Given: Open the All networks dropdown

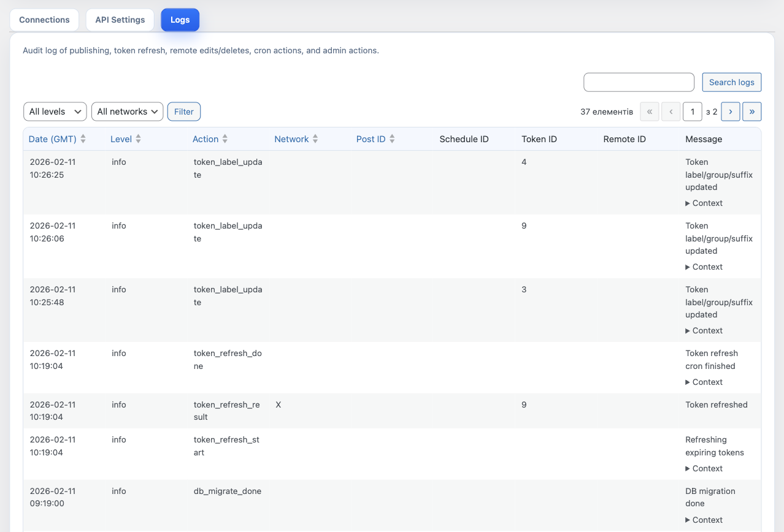Looking at the screenshot, I should pos(127,111).
